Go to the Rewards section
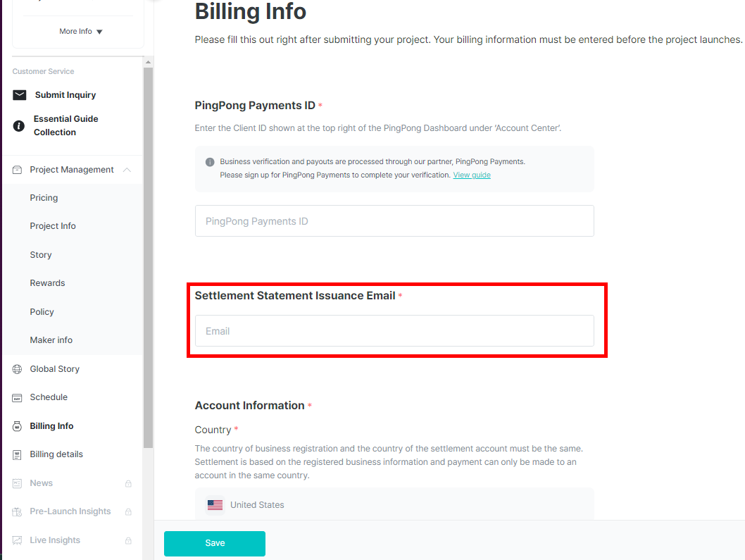 (x=47, y=283)
